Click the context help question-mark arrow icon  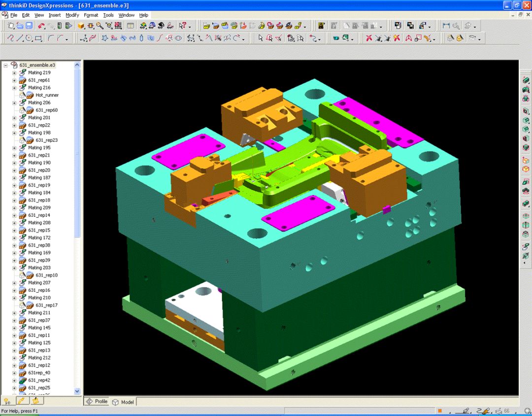click(x=183, y=26)
